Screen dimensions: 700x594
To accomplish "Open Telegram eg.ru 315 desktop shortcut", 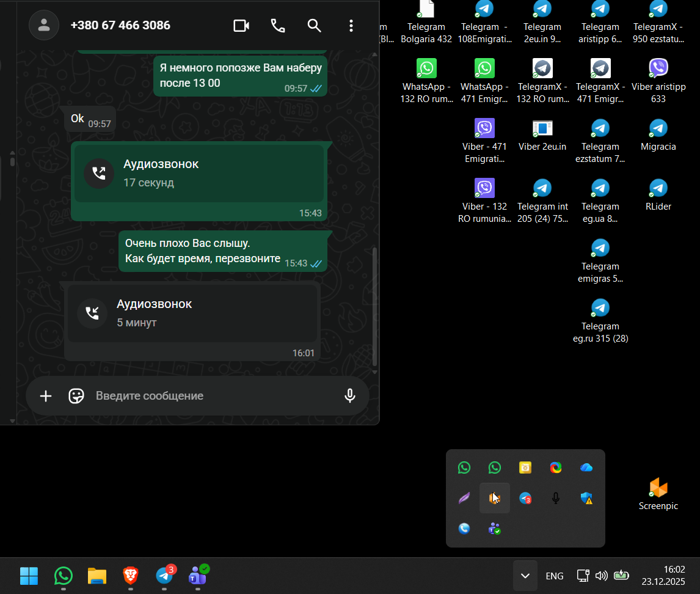I will tap(600, 321).
